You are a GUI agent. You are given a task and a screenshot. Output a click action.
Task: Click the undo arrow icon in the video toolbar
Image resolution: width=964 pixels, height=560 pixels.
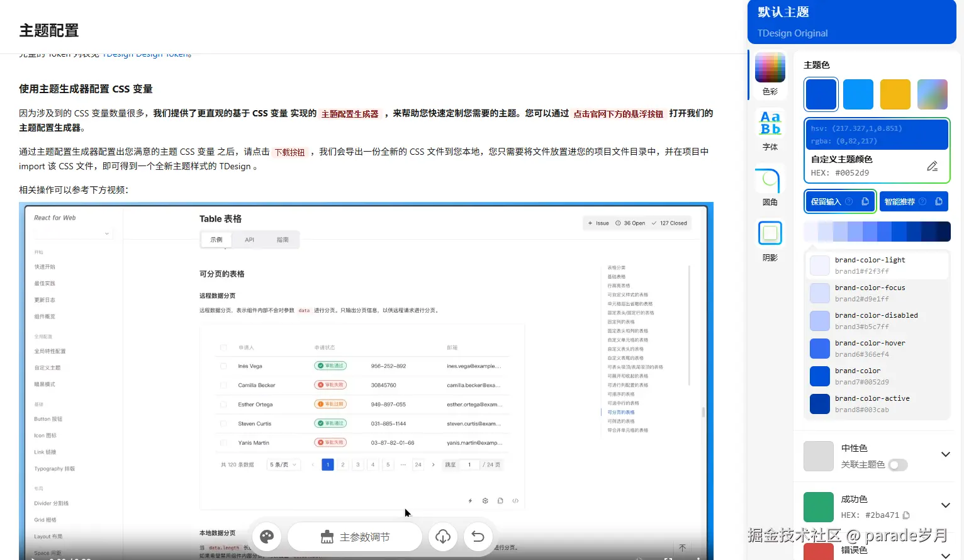478,536
